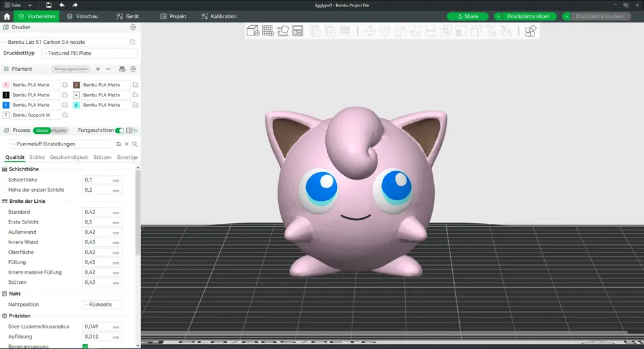Open the Nahtposition Rückseite dropdown
Screen dimensions: 644x349
[102, 304]
